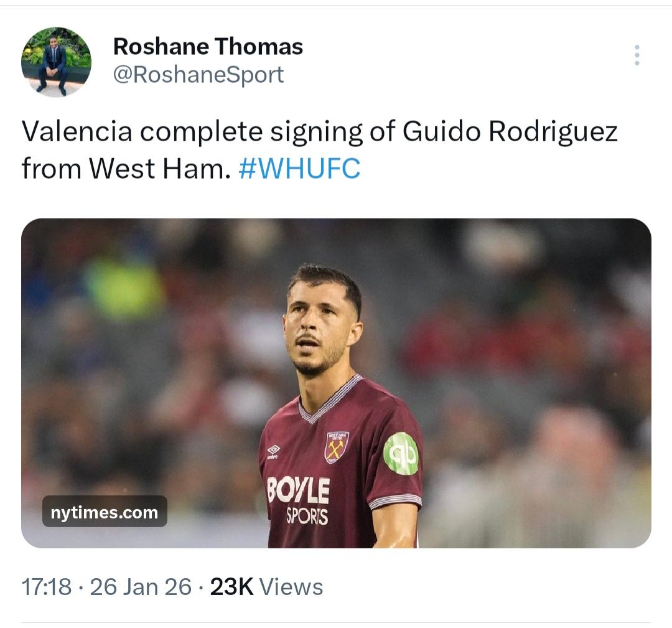Viewport: 672px width, 628px height.
Task: Click the green QuickBooks sleeve badge
Action: point(401,453)
